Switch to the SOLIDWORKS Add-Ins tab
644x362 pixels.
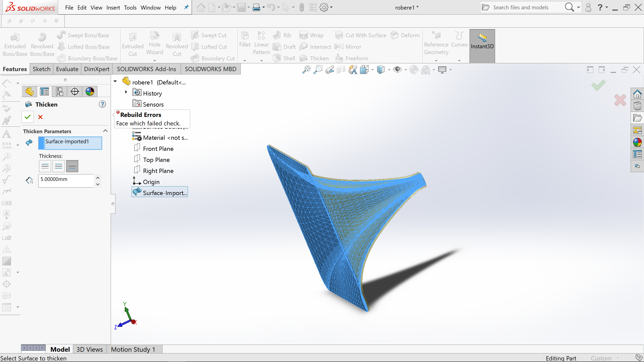click(146, 69)
